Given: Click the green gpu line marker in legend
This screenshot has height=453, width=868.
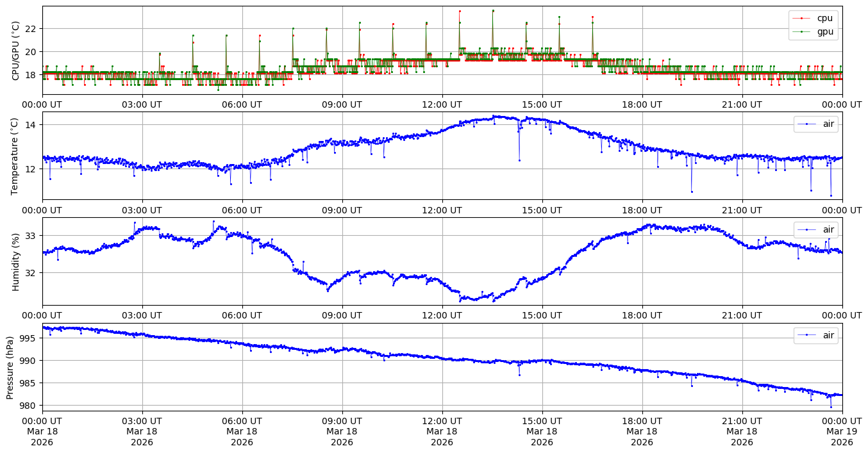Looking at the screenshot, I should 801,31.
